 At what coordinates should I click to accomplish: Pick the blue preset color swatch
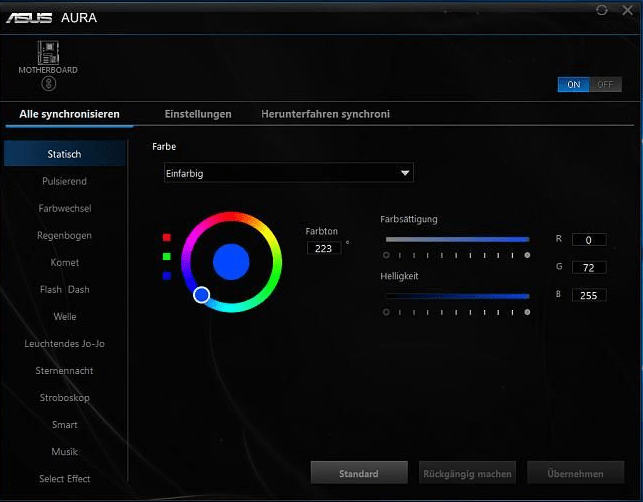[166, 276]
